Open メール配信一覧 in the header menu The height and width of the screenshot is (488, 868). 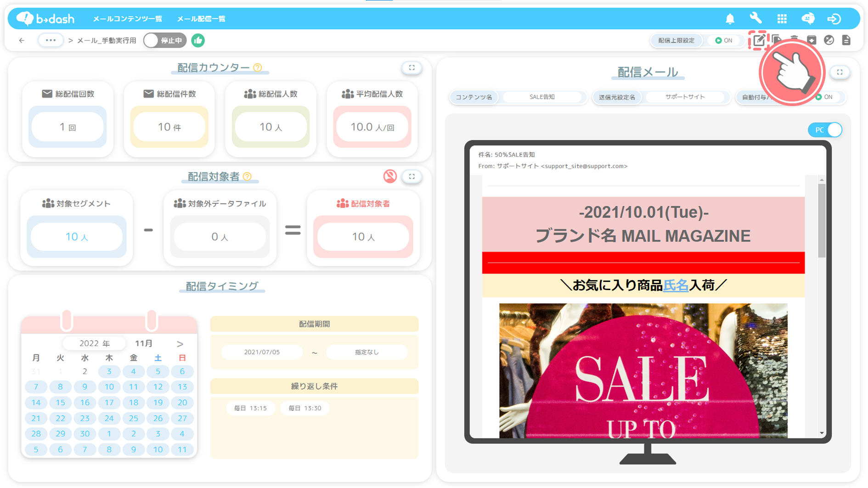point(201,19)
